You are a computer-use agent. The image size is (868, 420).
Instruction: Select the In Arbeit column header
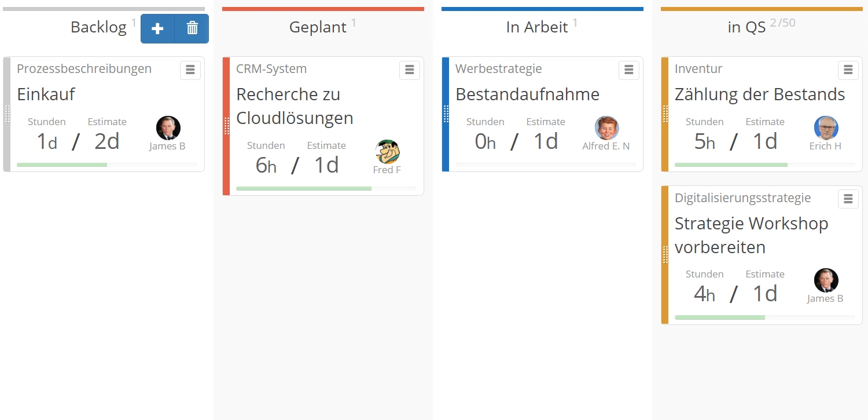[537, 27]
